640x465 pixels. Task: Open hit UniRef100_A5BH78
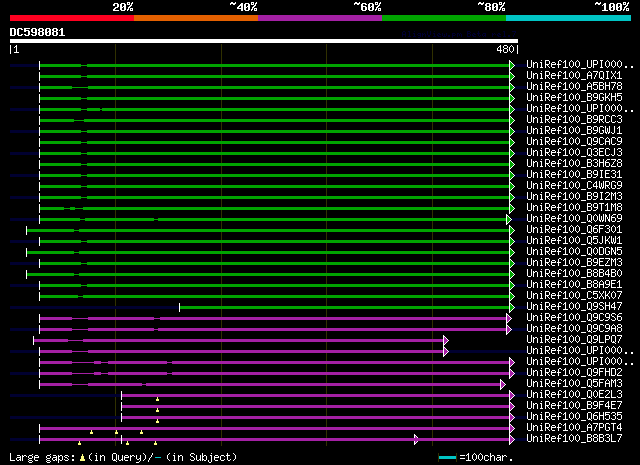(574, 87)
